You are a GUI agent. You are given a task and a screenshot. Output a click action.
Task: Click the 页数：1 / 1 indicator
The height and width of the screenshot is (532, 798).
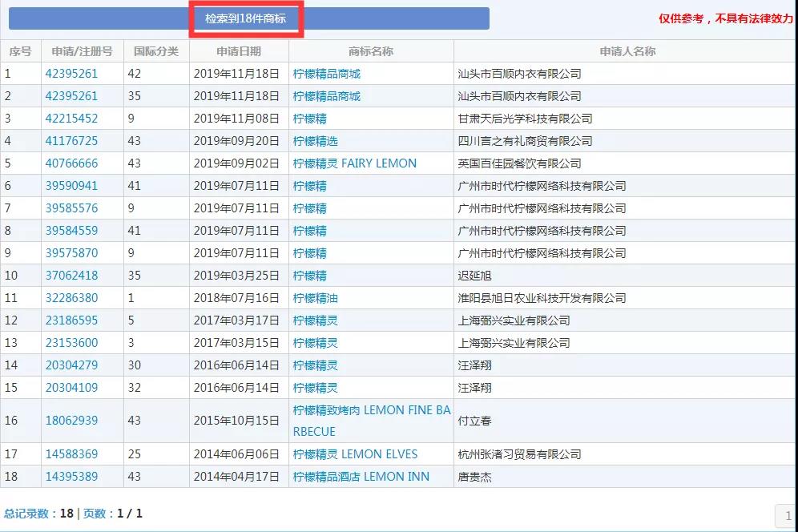click(112, 513)
